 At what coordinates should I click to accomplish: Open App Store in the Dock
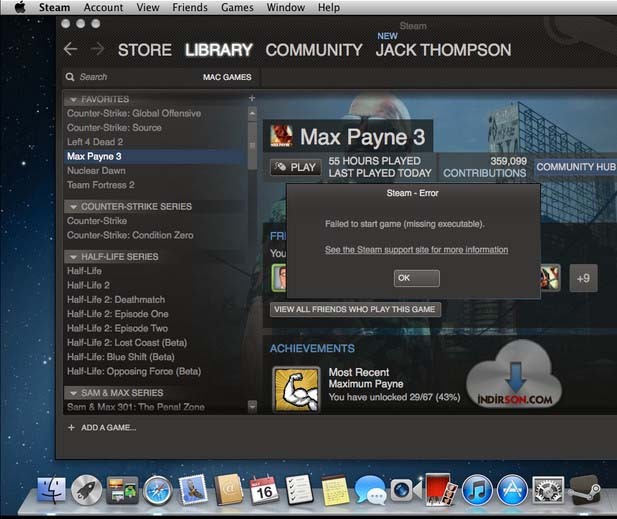(x=512, y=490)
